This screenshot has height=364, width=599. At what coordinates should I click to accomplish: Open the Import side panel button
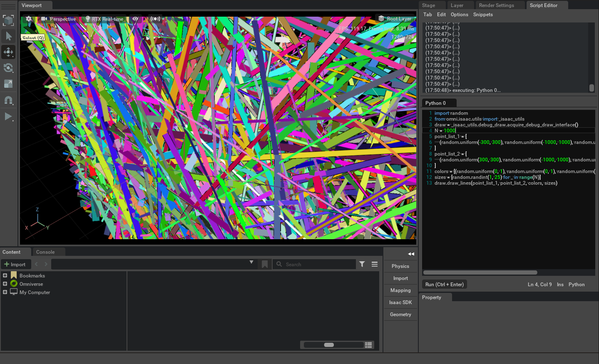[x=400, y=278]
